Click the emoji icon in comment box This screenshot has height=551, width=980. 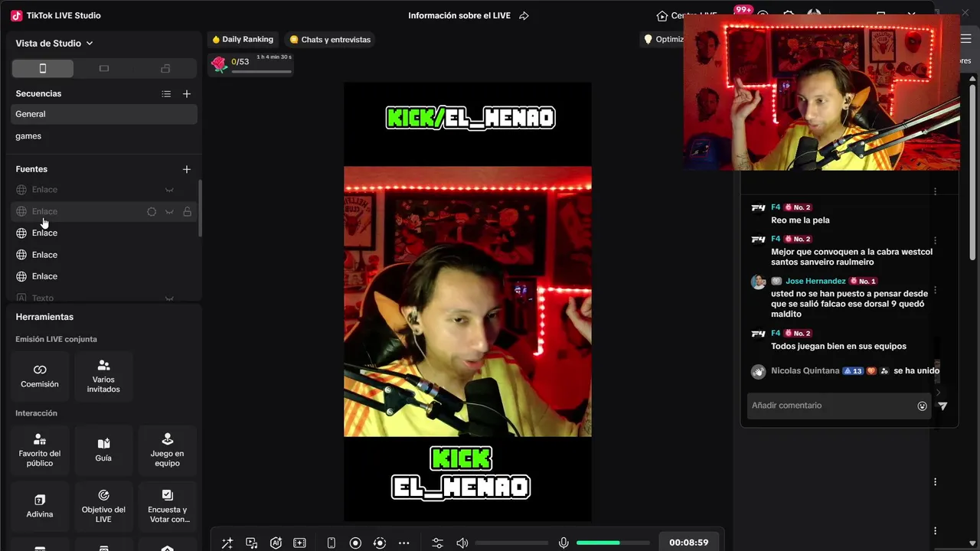coord(923,406)
